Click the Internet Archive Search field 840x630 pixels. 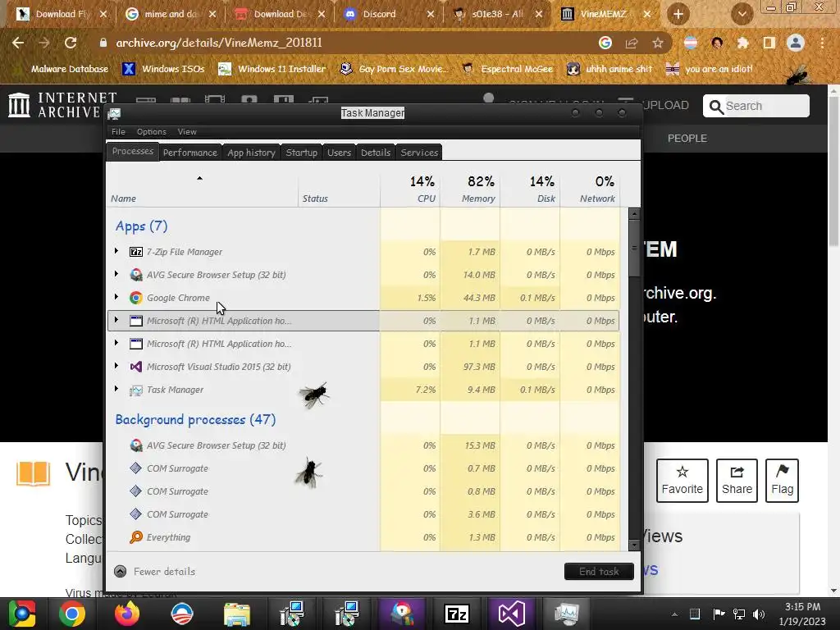pyautogui.click(x=756, y=106)
